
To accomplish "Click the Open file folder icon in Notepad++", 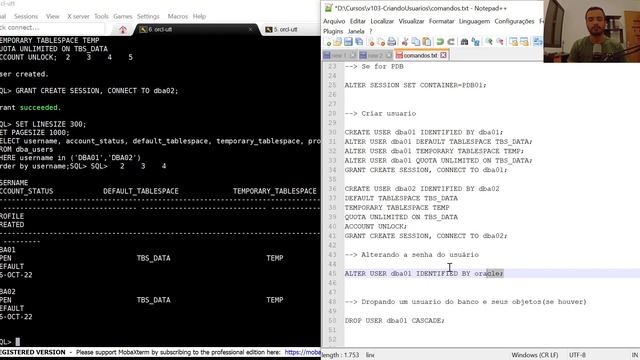I will 338,42.
